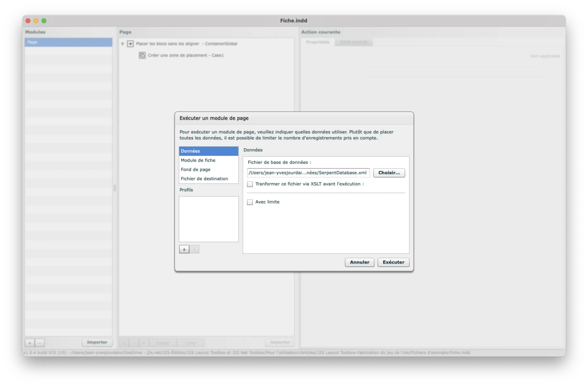Click the Exécuter button

click(x=393, y=262)
